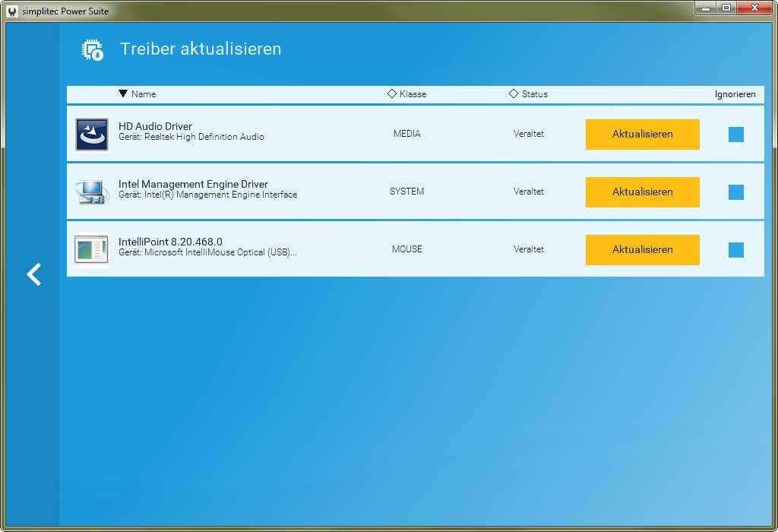Click Veraltet status of IntelliPoint

click(529, 249)
